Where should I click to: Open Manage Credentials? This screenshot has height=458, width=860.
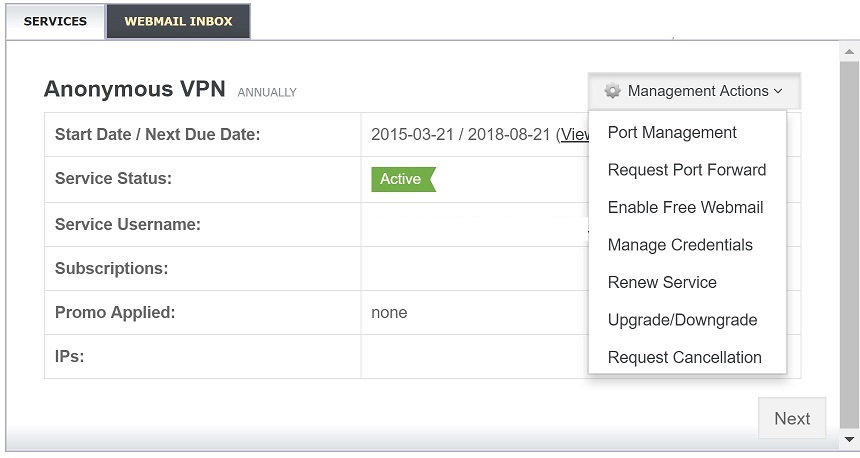680,245
